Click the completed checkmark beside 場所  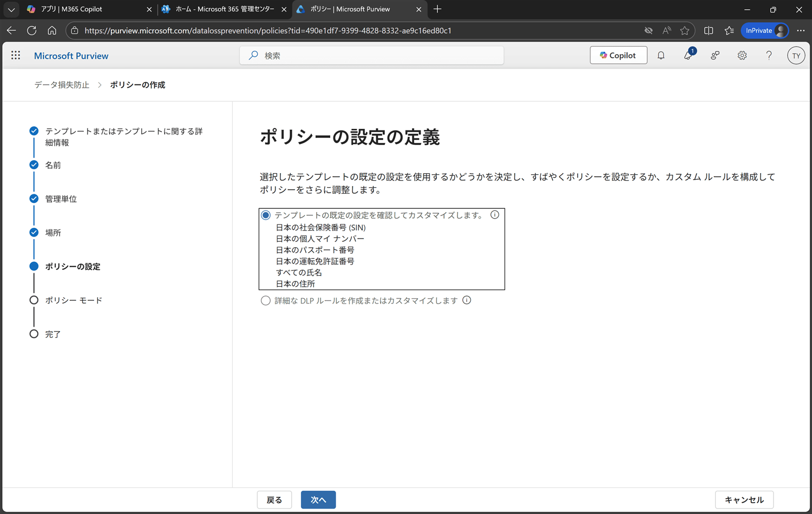point(34,232)
